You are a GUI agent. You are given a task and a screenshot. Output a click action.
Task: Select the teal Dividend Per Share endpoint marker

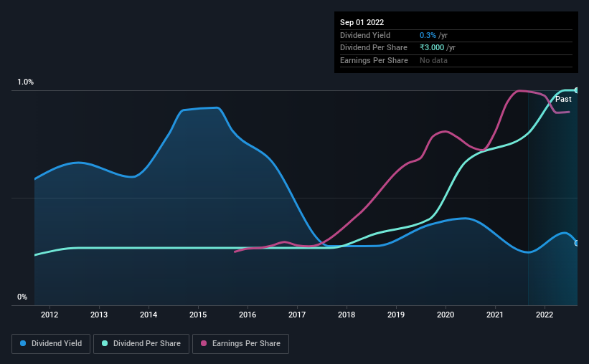pos(577,90)
